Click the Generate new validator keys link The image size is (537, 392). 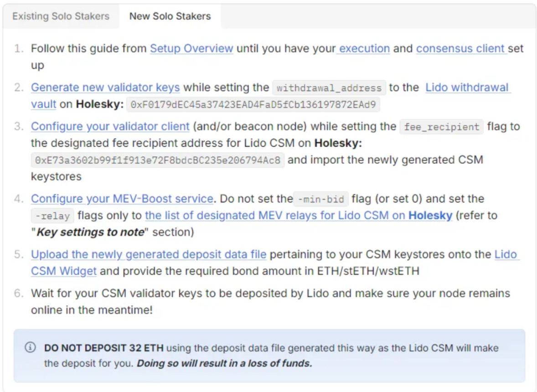105,88
